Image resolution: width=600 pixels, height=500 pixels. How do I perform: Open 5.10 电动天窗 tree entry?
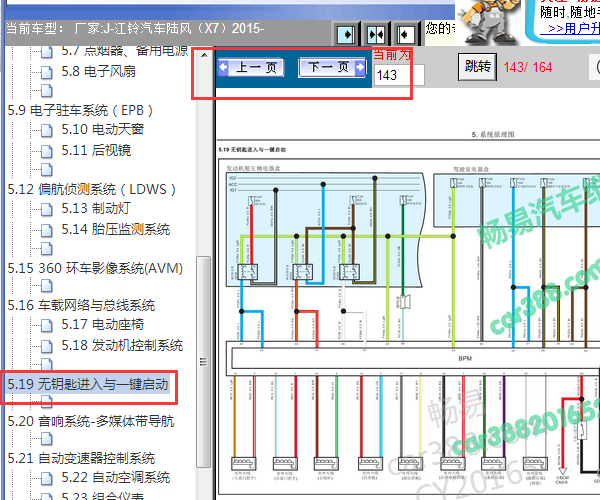tap(103, 129)
